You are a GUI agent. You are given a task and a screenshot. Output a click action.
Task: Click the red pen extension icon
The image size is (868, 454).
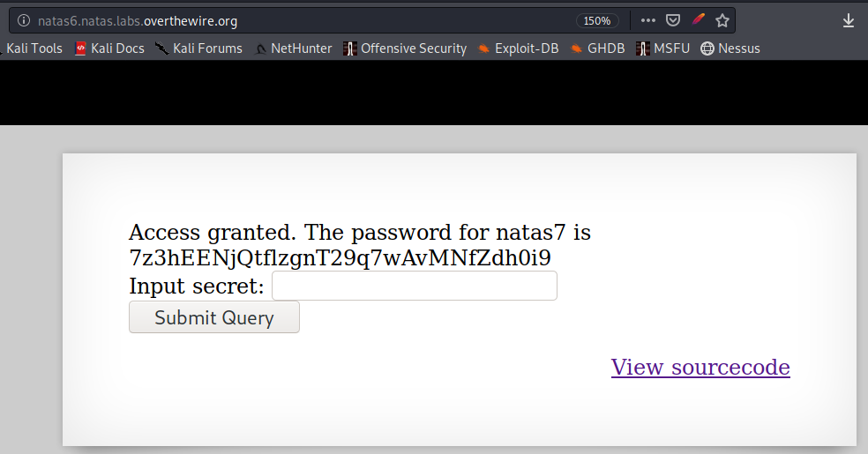click(x=698, y=20)
